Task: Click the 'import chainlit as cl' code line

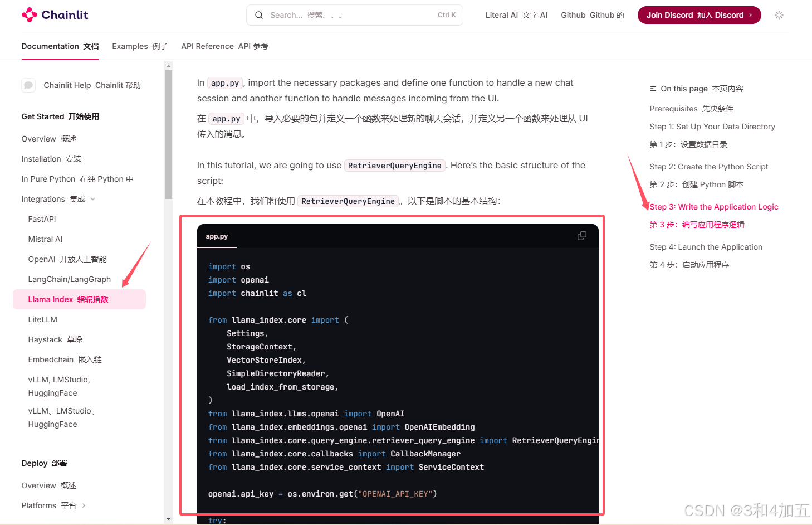Action: pos(257,293)
